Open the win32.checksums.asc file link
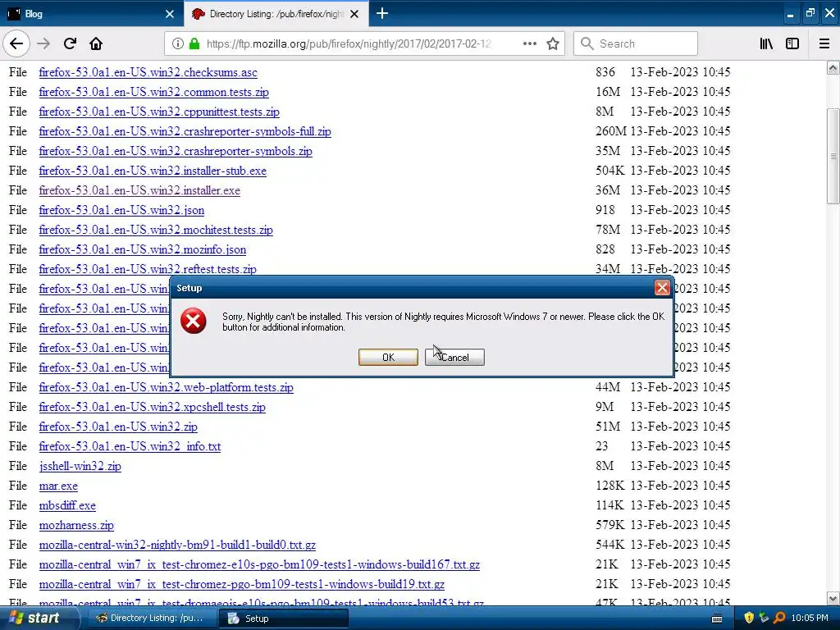Viewport: 840px width, 630px height. (148, 72)
